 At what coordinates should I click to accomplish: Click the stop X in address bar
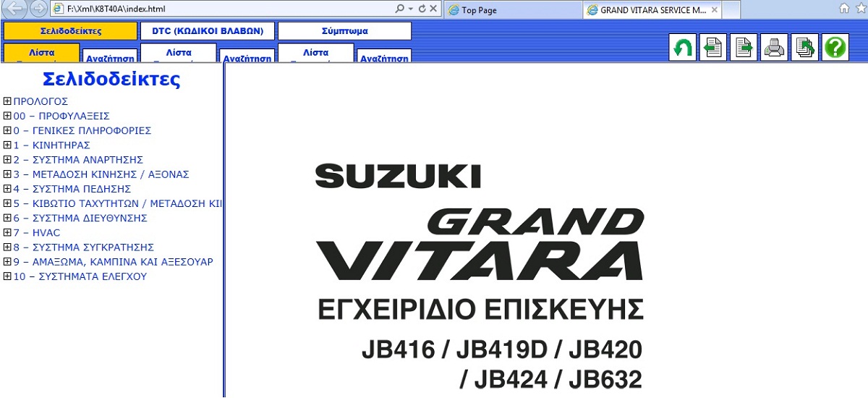[x=433, y=9]
